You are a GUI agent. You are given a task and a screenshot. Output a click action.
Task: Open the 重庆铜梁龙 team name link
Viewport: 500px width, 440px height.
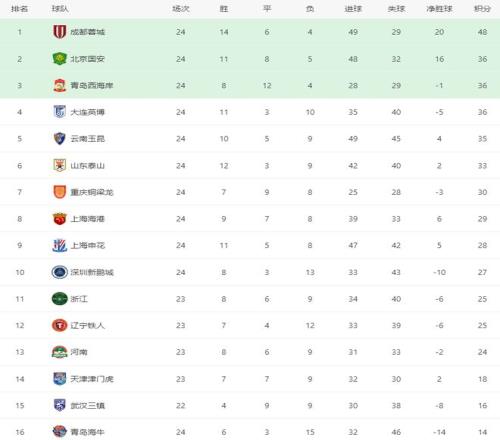(x=92, y=192)
